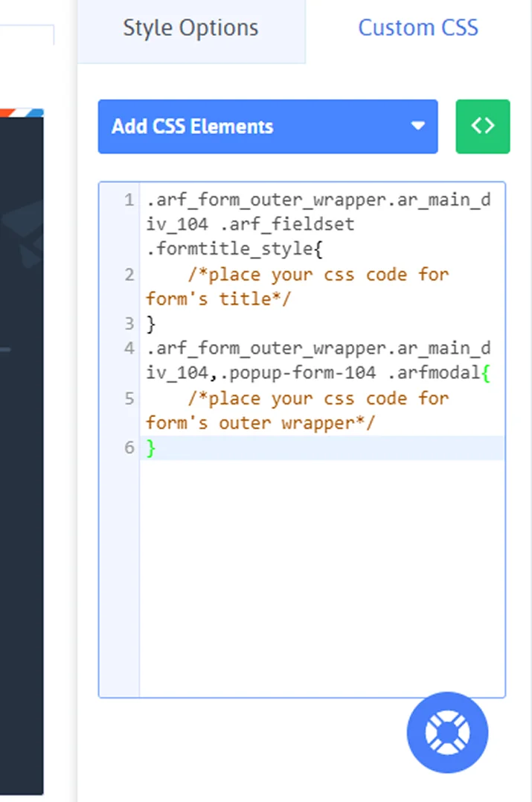
Task: Click empty area of the CSS code editor
Action: pyautogui.click(x=322, y=578)
